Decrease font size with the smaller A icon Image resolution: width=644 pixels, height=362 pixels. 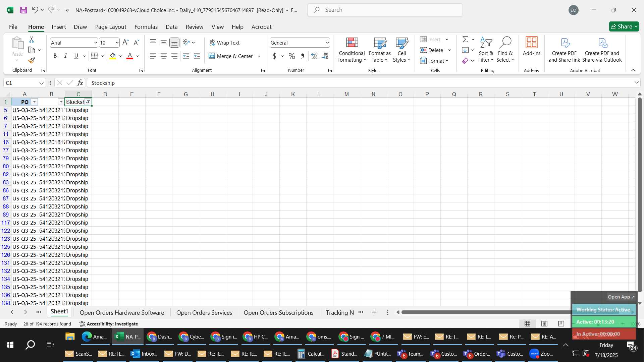click(x=136, y=43)
